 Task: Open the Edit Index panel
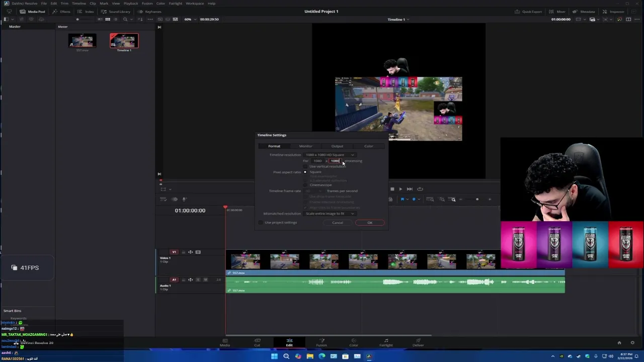87,12
